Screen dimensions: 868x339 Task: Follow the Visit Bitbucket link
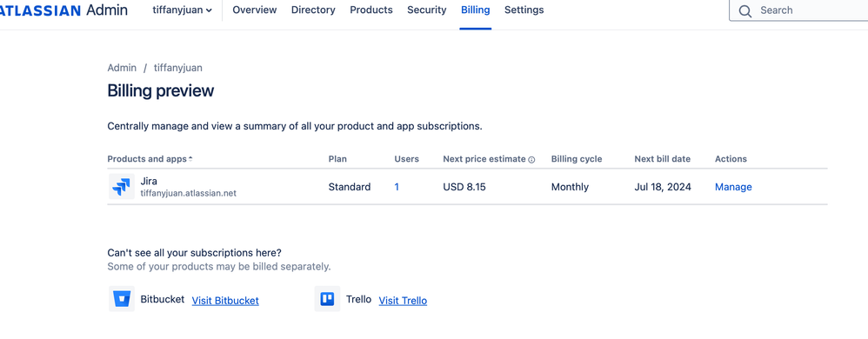[225, 300]
